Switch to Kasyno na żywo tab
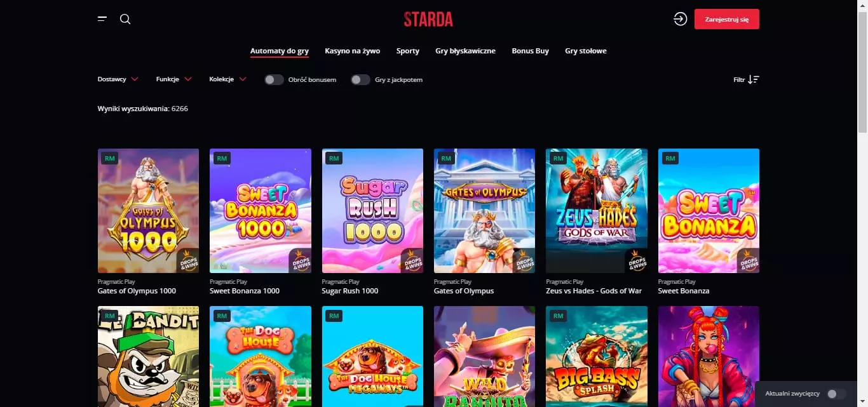This screenshot has width=868, height=407. (x=352, y=51)
